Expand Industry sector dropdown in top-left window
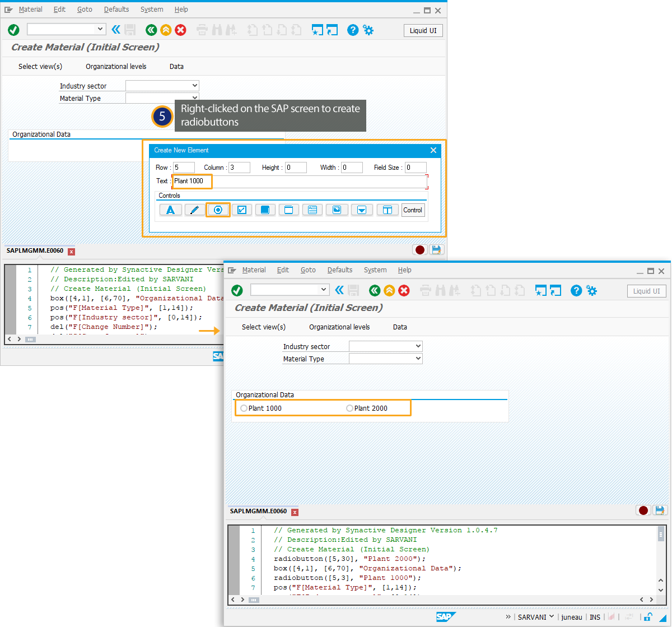The width and height of the screenshot is (672, 627). click(x=195, y=86)
